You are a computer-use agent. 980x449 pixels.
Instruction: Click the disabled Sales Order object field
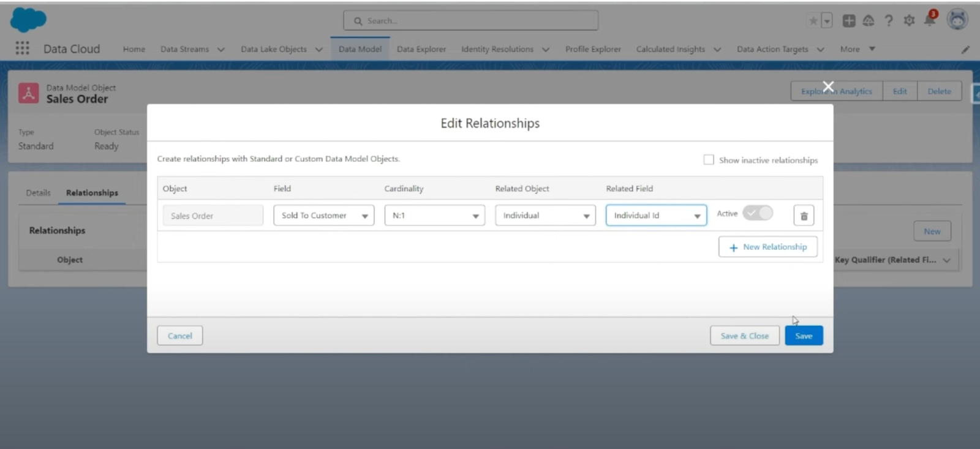(213, 216)
